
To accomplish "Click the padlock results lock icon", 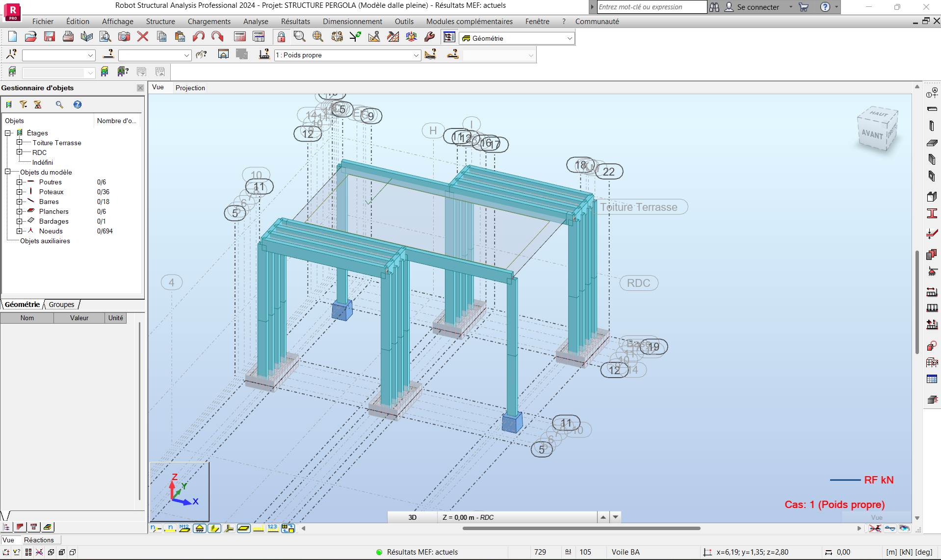I will [x=281, y=37].
